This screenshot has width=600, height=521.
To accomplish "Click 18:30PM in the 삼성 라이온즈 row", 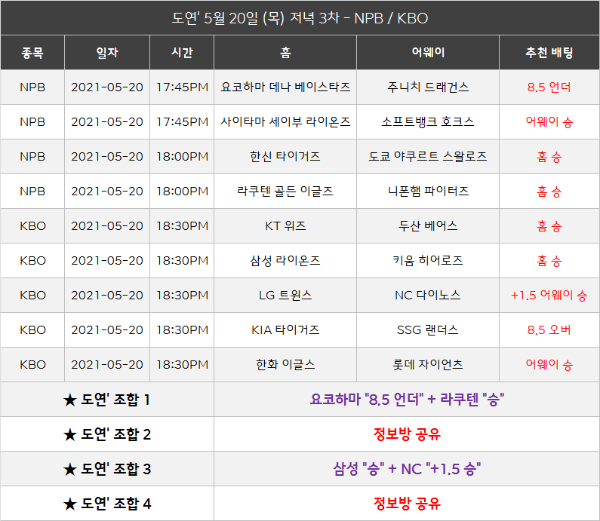I will coord(182,261).
